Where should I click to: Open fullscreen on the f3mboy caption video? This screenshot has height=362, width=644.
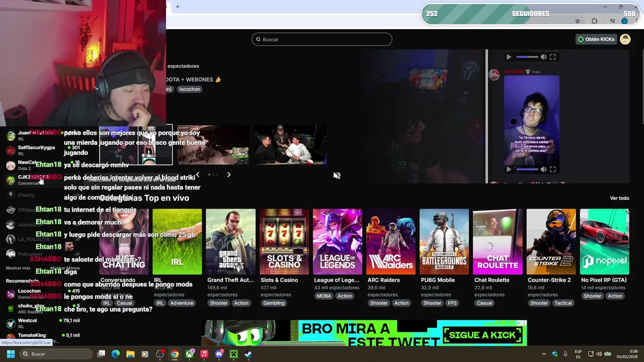(x=553, y=169)
